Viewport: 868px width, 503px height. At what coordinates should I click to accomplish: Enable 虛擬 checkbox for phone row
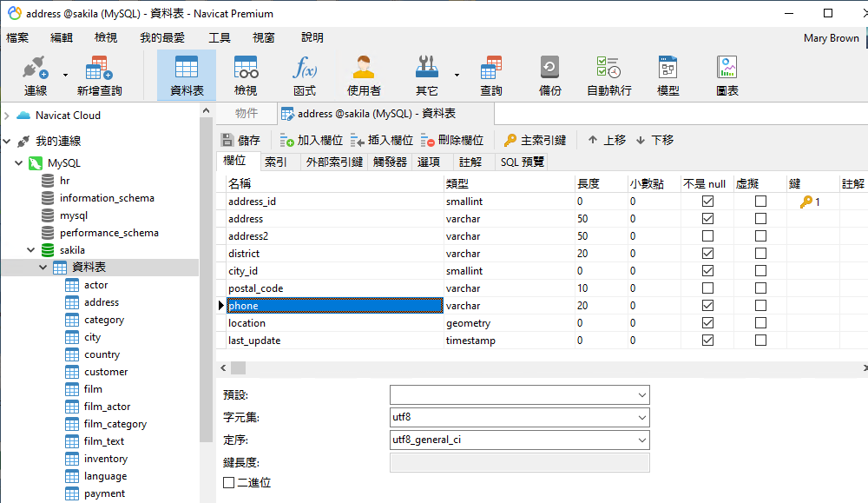point(760,306)
